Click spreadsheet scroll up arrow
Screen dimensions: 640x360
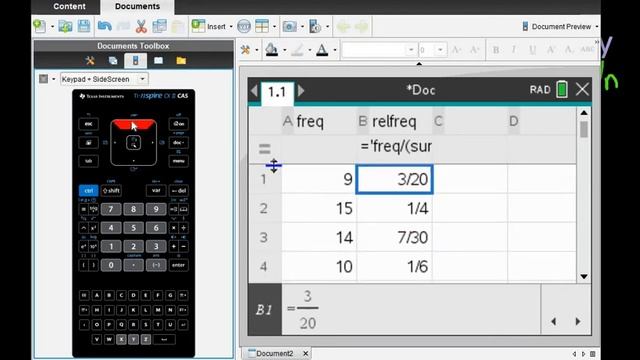tap(584, 113)
